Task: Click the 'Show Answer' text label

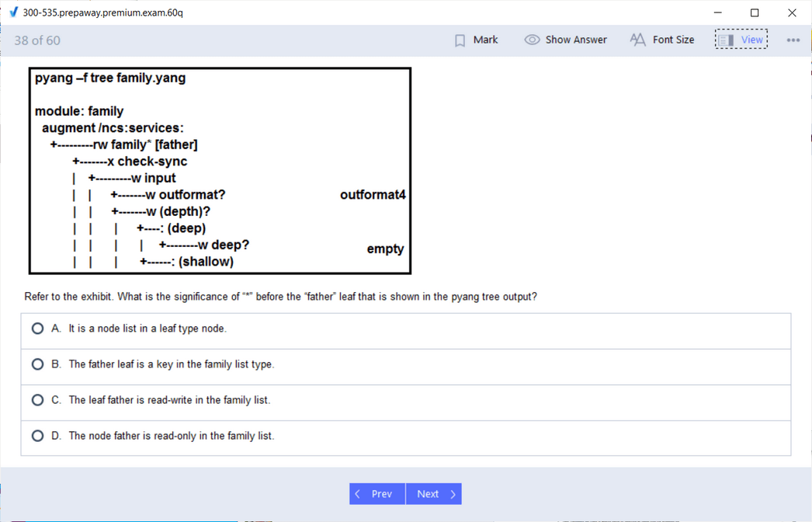Action: point(576,40)
